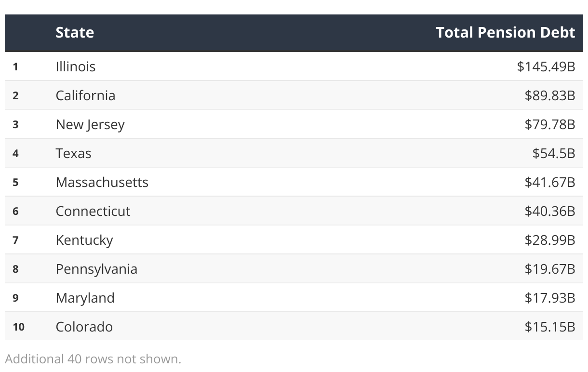Image resolution: width=588 pixels, height=372 pixels.
Task: Click the $54.5B debt value
Action: tap(553, 153)
